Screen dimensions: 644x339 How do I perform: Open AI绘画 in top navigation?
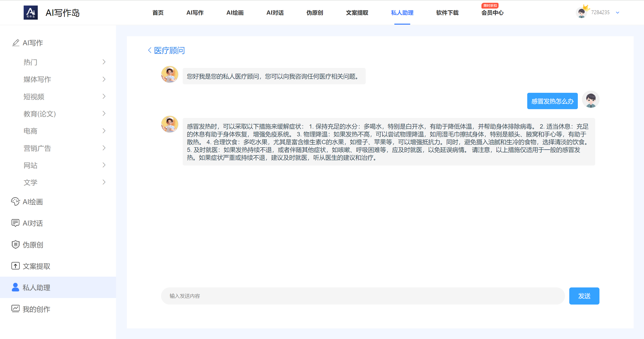pyautogui.click(x=235, y=13)
